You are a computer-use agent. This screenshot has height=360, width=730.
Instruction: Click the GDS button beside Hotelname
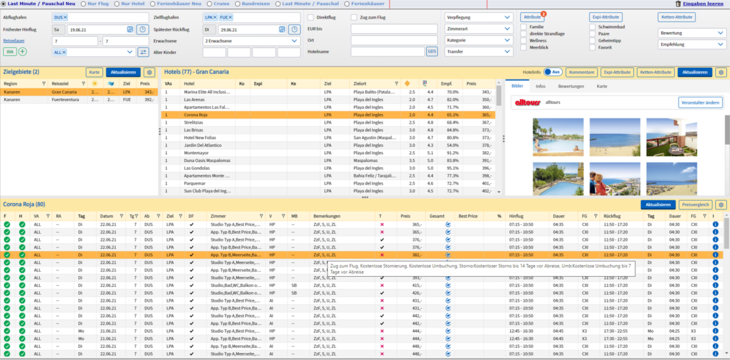pos(432,52)
